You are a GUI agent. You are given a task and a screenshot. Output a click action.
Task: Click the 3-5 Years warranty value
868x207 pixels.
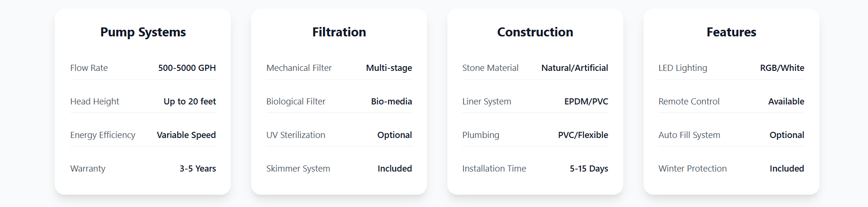pos(198,169)
